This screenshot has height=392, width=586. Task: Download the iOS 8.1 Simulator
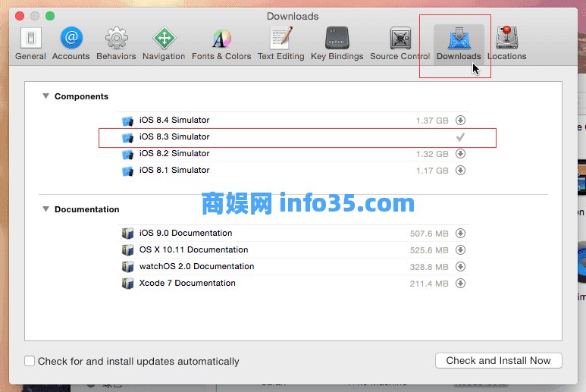click(x=460, y=171)
